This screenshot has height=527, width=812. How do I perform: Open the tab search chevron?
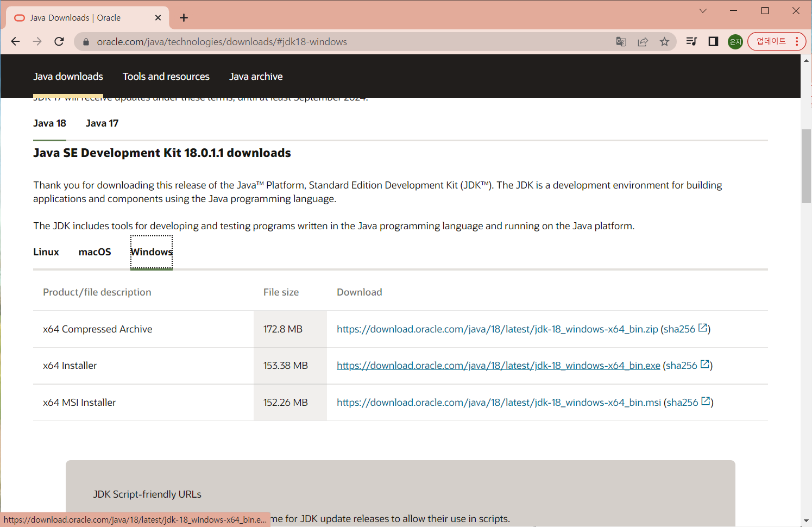click(x=703, y=11)
